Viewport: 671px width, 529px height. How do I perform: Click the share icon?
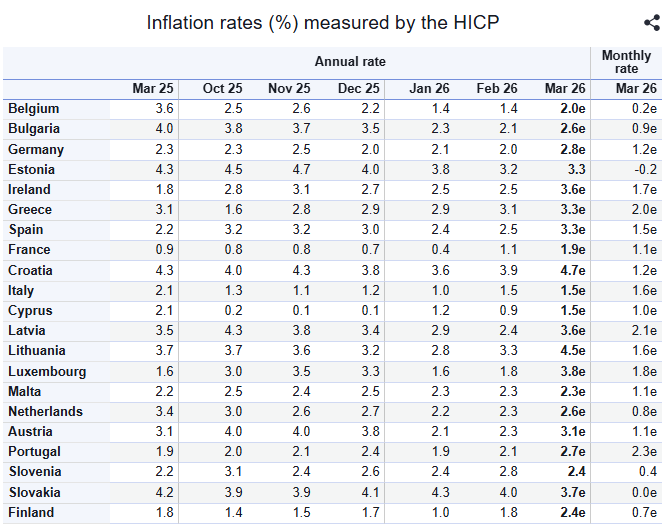[x=651, y=23]
